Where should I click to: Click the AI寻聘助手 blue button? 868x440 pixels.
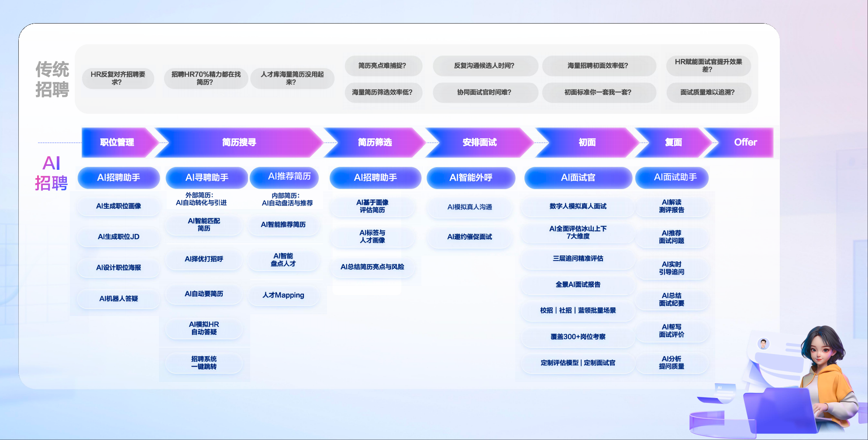207,178
